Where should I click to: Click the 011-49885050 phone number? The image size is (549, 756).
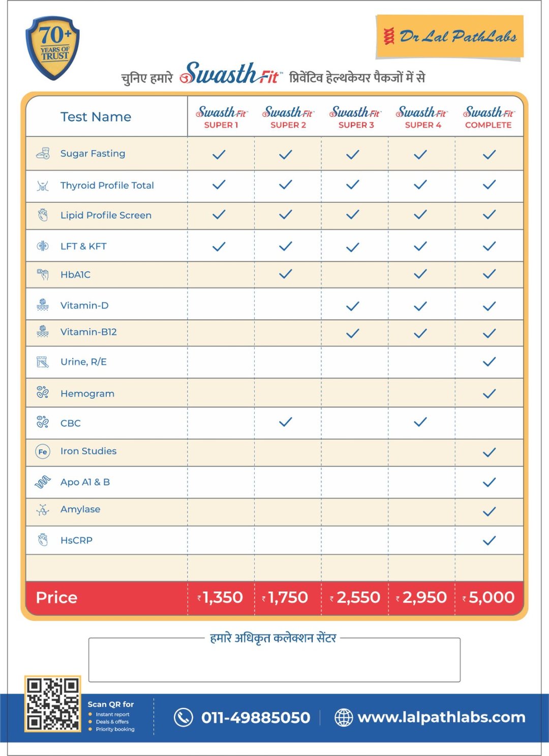[256, 717]
